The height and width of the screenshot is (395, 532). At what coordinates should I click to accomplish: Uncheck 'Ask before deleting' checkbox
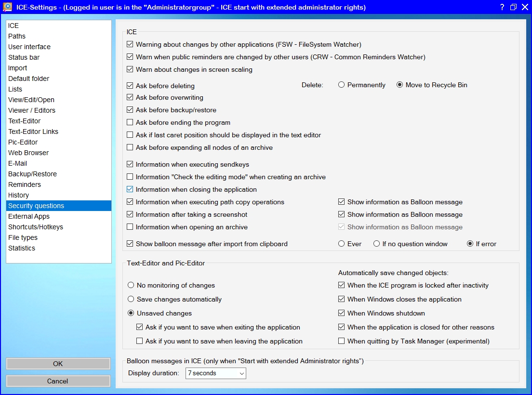click(x=130, y=86)
